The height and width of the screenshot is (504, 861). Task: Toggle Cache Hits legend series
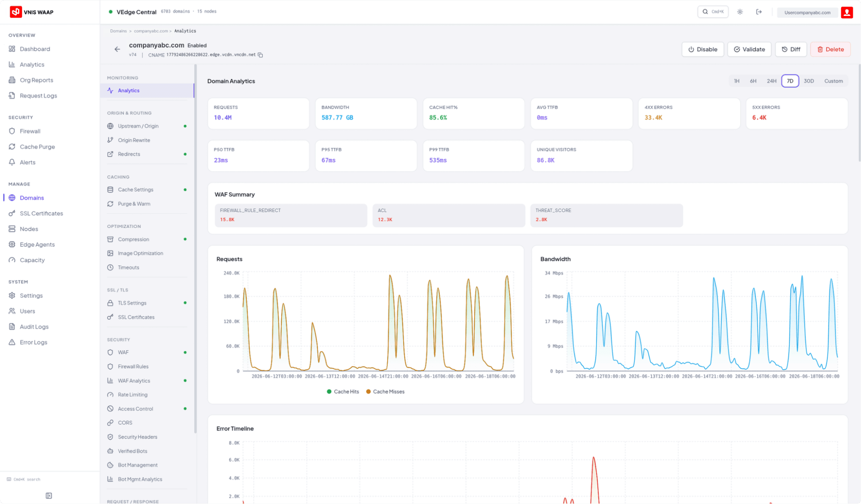[343, 392]
